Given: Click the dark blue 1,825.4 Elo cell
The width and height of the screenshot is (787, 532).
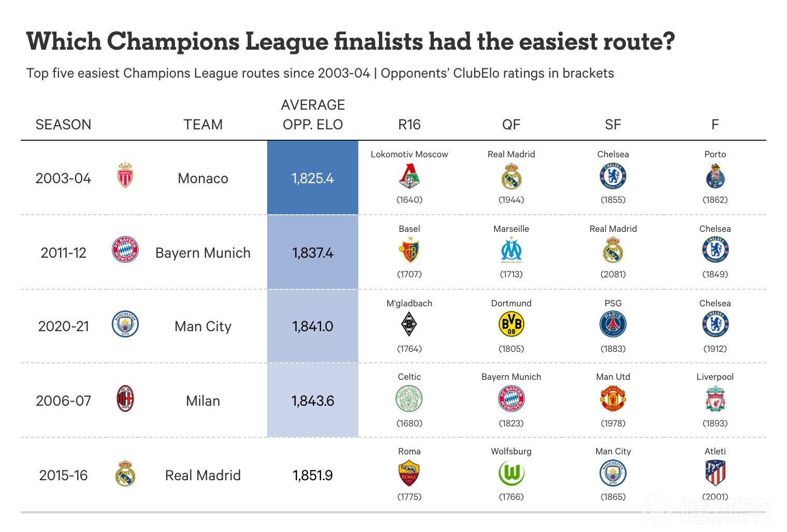Looking at the screenshot, I should (313, 178).
